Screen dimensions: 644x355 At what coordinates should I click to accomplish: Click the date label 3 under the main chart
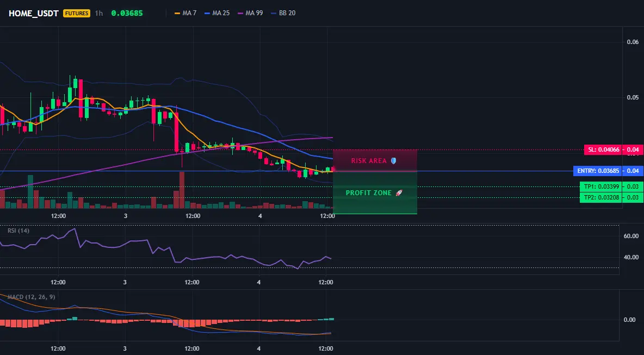pos(125,216)
